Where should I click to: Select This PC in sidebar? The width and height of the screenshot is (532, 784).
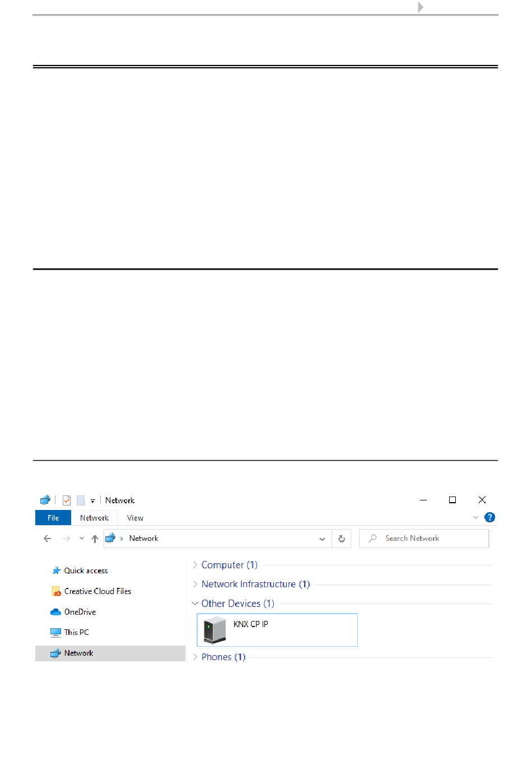[x=77, y=632]
